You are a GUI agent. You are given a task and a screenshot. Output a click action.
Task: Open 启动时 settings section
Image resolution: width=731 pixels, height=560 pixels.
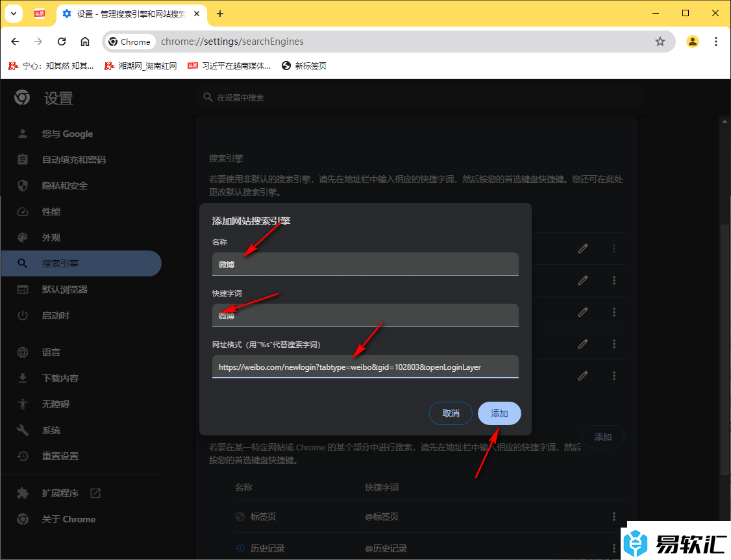pyautogui.click(x=82, y=315)
